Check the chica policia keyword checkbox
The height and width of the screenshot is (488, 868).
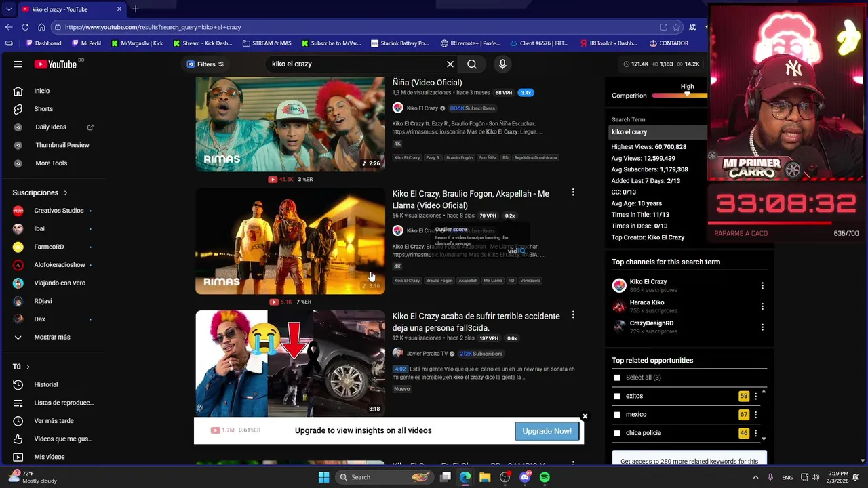[x=616, y=433]
